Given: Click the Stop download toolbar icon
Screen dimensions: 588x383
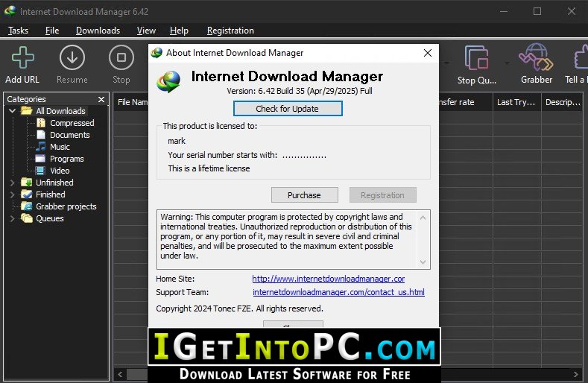Looking at the screenshot, I should (x=121, y=57).
